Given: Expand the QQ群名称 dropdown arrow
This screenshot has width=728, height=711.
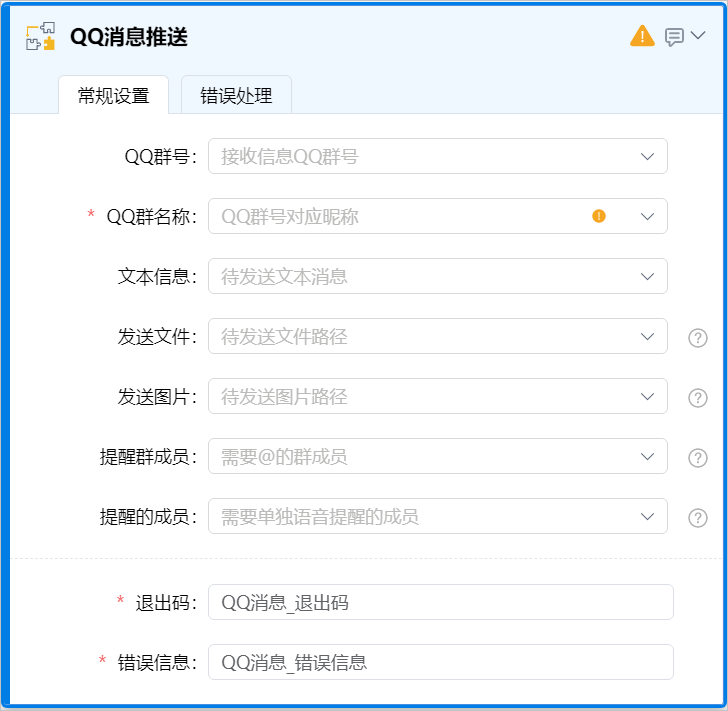Looking at the screenshot, I should pos(647,216).
